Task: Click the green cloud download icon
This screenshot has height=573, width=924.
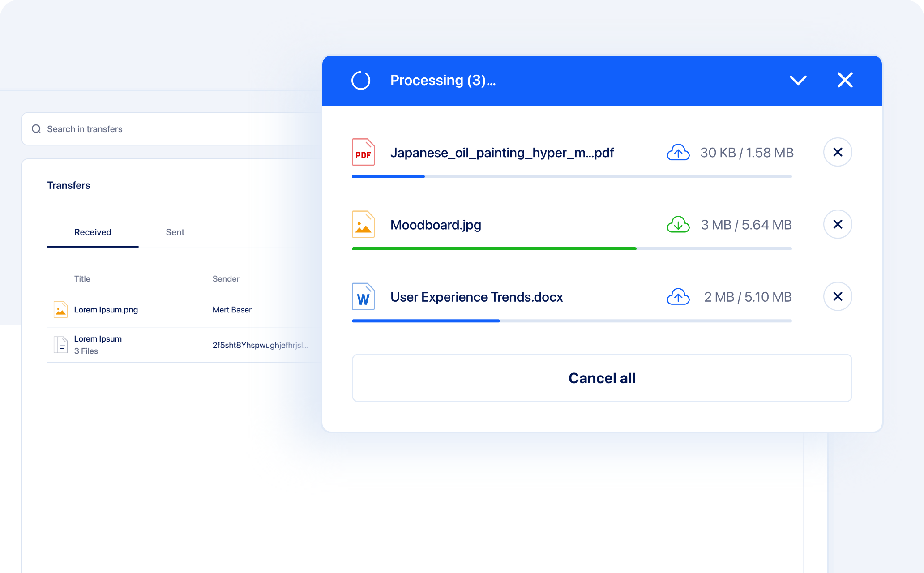Action: pos(678,224)
